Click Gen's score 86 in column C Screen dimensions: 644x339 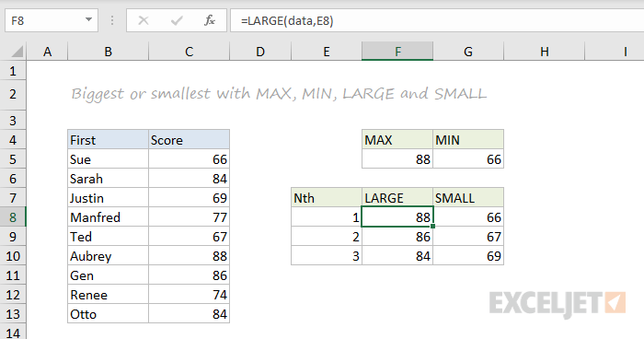189,275
